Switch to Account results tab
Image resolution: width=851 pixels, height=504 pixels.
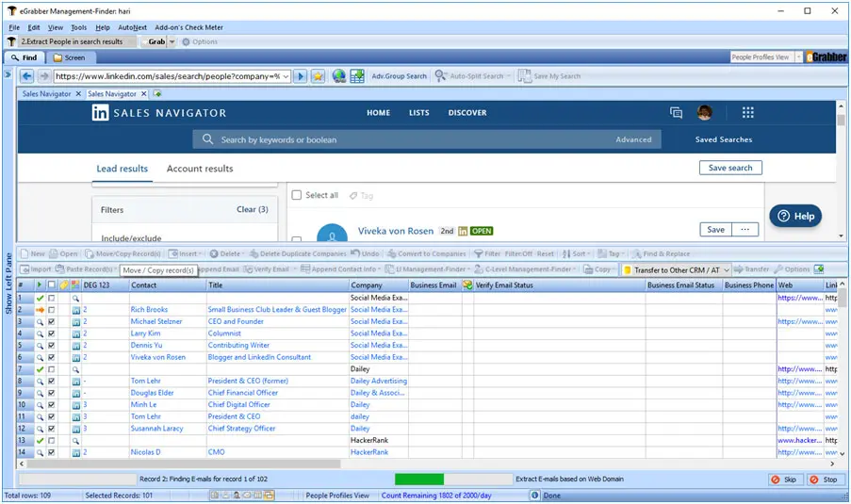200,169
